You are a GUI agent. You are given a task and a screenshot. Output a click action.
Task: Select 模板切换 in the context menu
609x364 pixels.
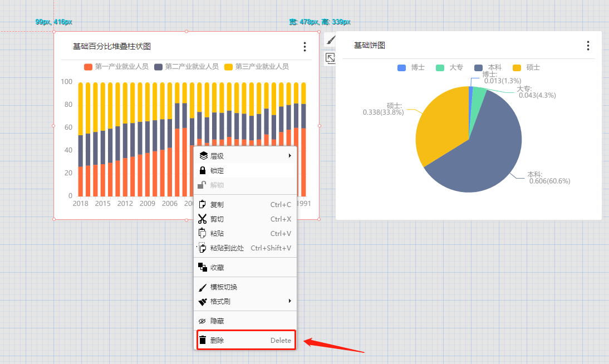click(x=224, y=287)
